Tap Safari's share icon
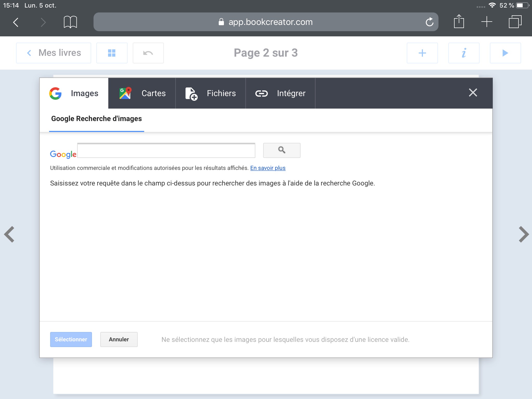This screenshot has width=532, height=399. (459, 22)
